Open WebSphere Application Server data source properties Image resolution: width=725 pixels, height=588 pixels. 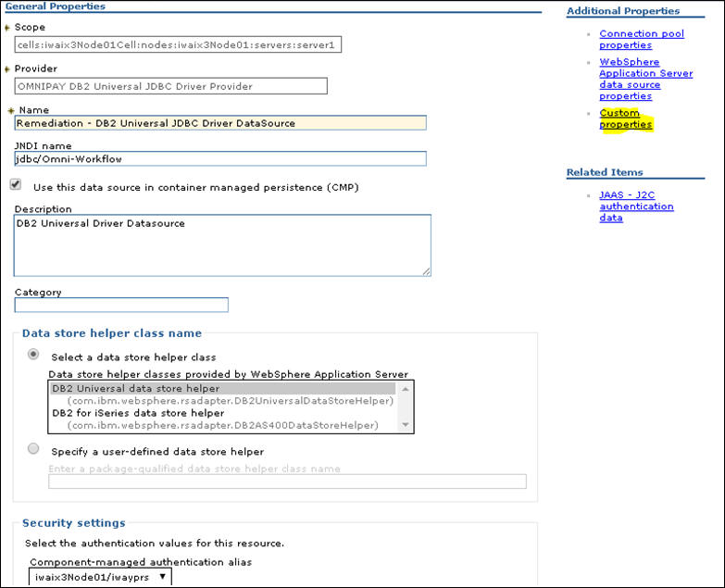pos(645,79)
